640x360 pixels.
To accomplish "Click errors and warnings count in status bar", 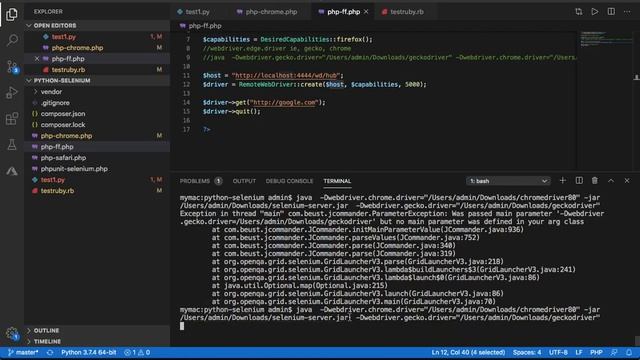I will coord(137,352).
